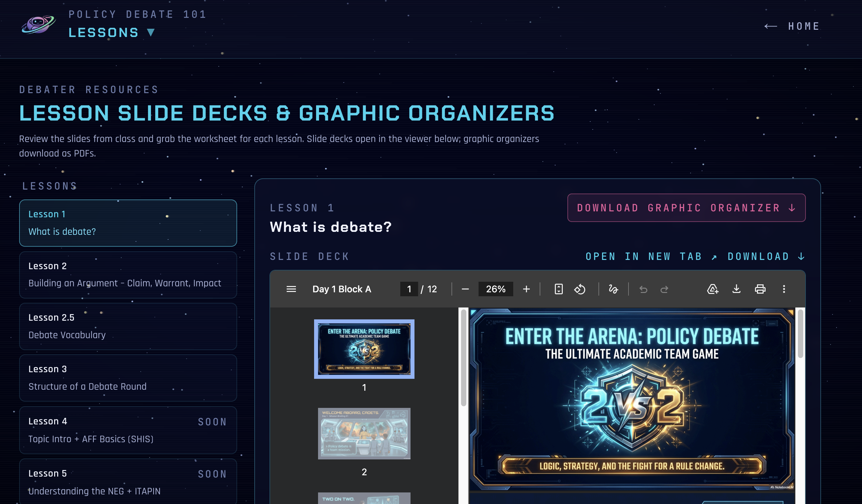Zoom out with the minus icon
The width and height of the screenshot is (862, 504).
[x=465, y=289]
